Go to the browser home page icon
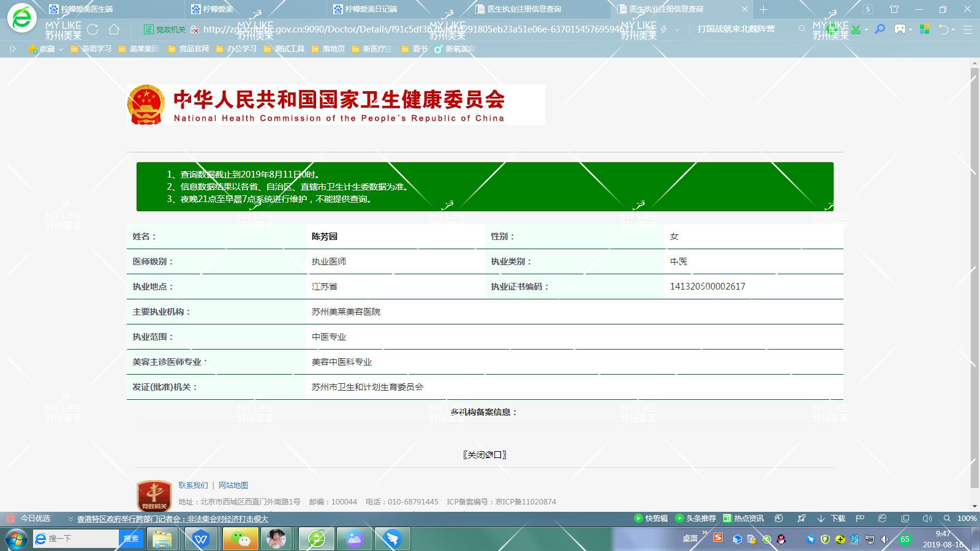The image size is (980, 551). tap(114, 29)
